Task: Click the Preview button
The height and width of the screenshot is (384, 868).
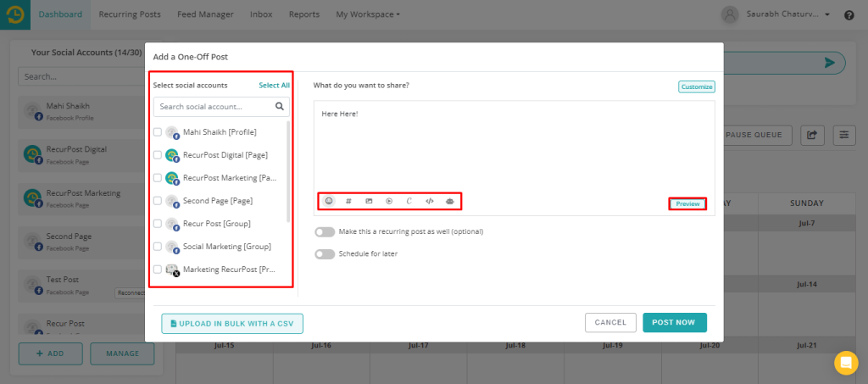Action: tap(687, 203)
